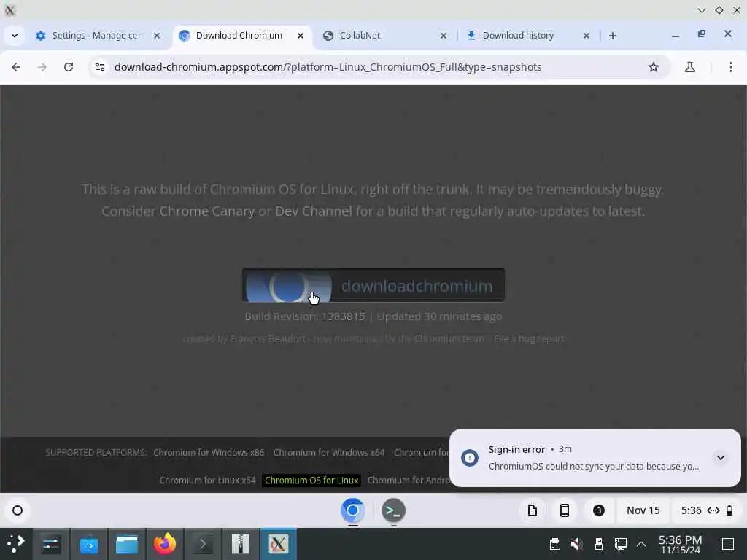The width and height of the screenshot is (747, 560).
Task: Expand hidden system tray icons
Action: pyautogui.click(x=641, y=544)
